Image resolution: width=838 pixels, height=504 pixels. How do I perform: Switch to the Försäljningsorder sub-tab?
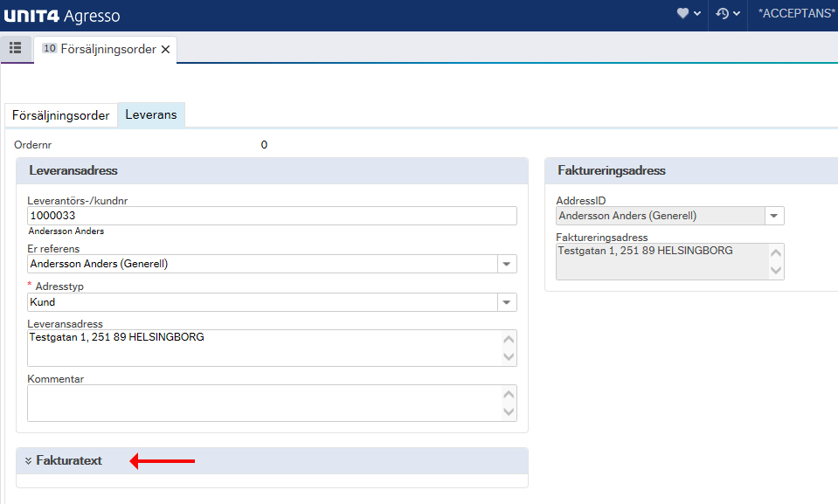pyautogui.click(x=61, y=115)
